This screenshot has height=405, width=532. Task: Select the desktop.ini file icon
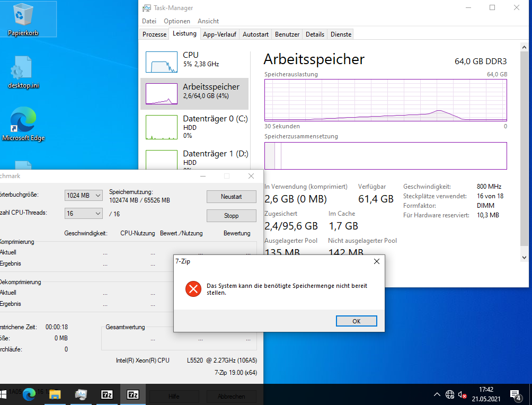click(23, 72)
